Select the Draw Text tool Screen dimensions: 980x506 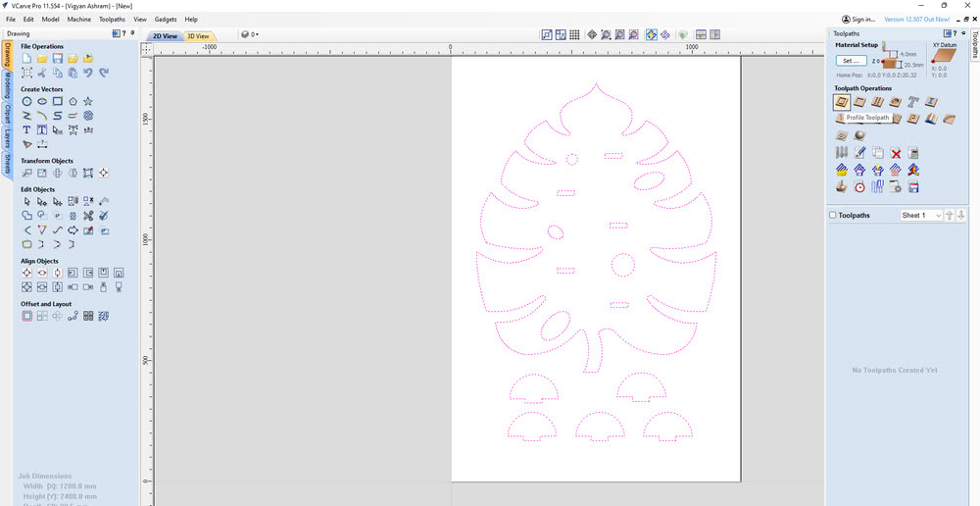pyautogui.click(x=26, y=130)
